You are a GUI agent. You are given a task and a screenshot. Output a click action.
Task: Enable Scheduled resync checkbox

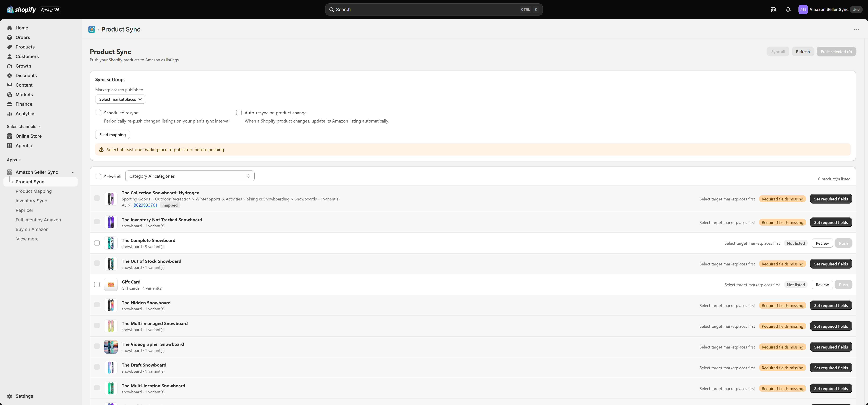tap(98, 113)
